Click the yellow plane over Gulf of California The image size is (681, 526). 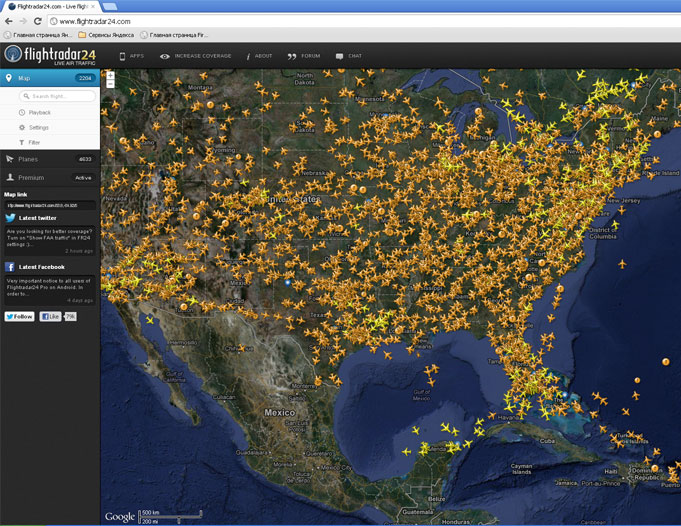coord(150,321)
